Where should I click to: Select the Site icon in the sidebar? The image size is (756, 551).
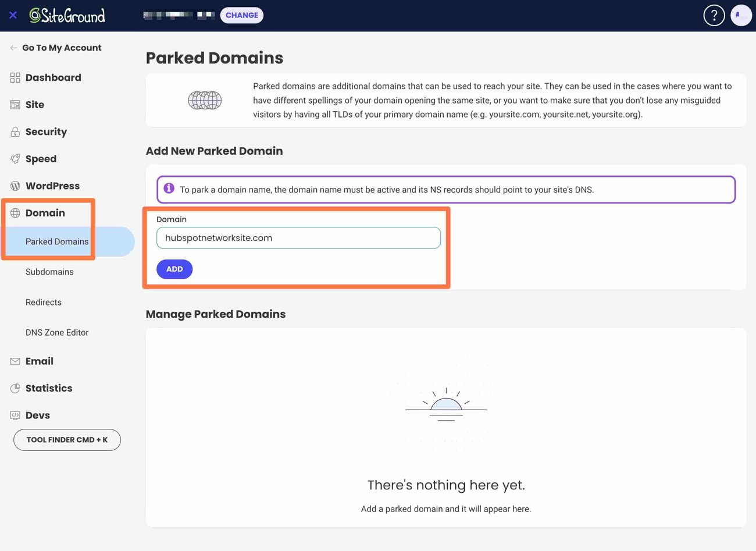click(x=14, y=104)
